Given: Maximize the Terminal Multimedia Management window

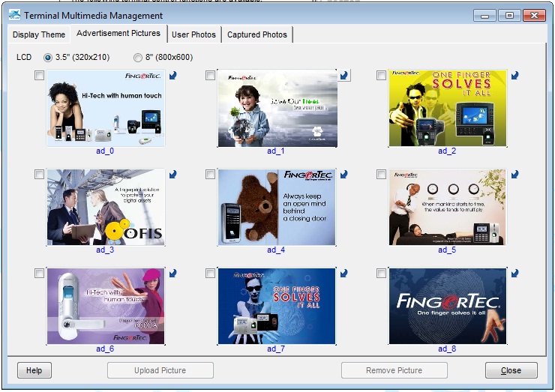Looking at the screenshot, I should coord(509,16).
